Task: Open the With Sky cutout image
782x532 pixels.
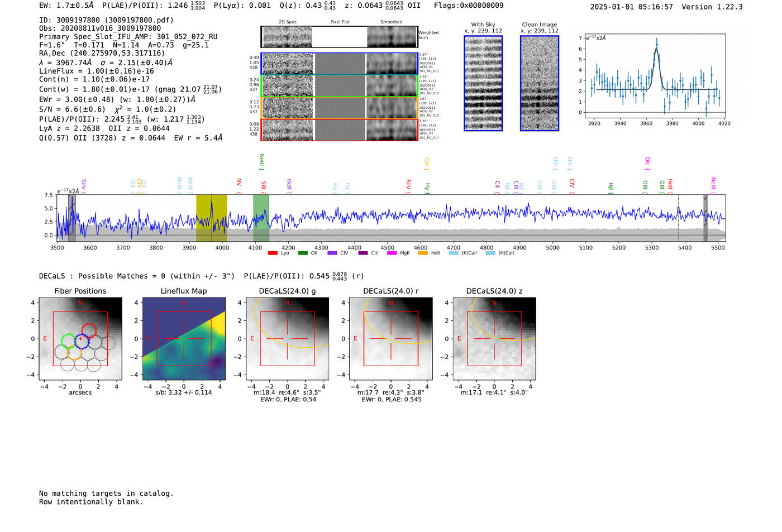Action: [x=483, y=83]
